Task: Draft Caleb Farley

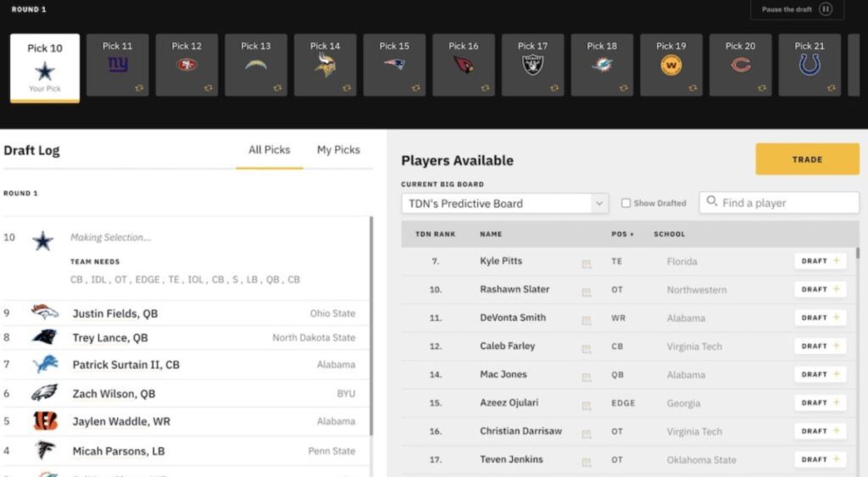Action: click(x=820, y=346)
